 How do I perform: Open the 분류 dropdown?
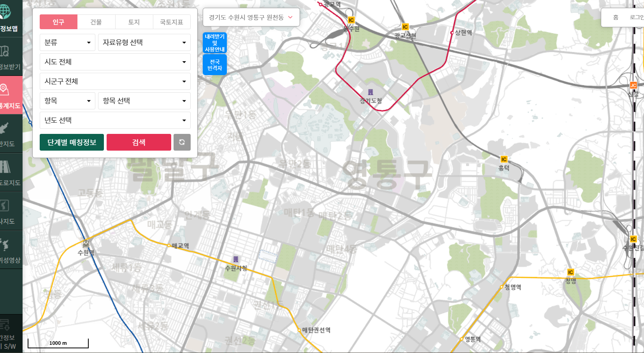pos(67,42)
